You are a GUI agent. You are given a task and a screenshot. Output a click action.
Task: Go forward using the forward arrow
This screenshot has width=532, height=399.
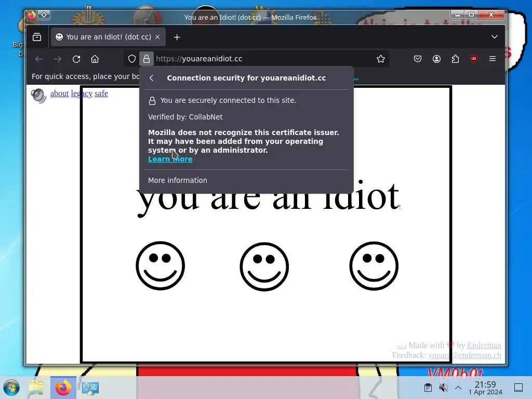click(x=58, y=59)
